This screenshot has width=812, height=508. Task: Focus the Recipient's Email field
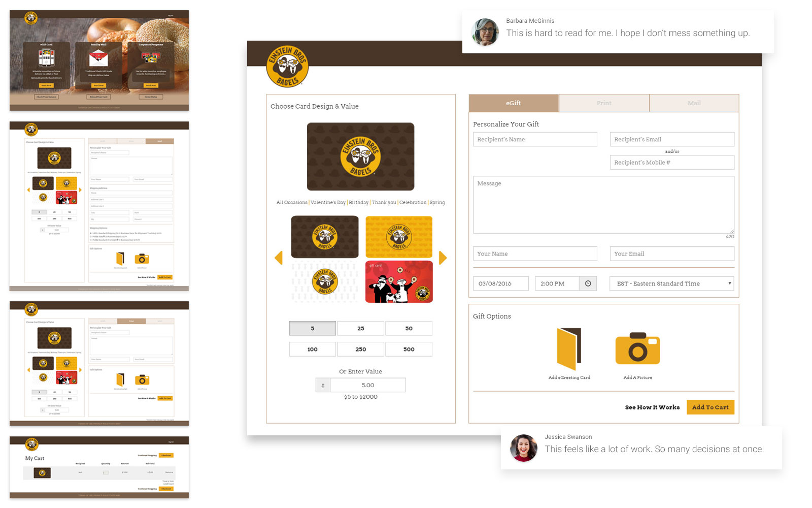pos(672,139)
